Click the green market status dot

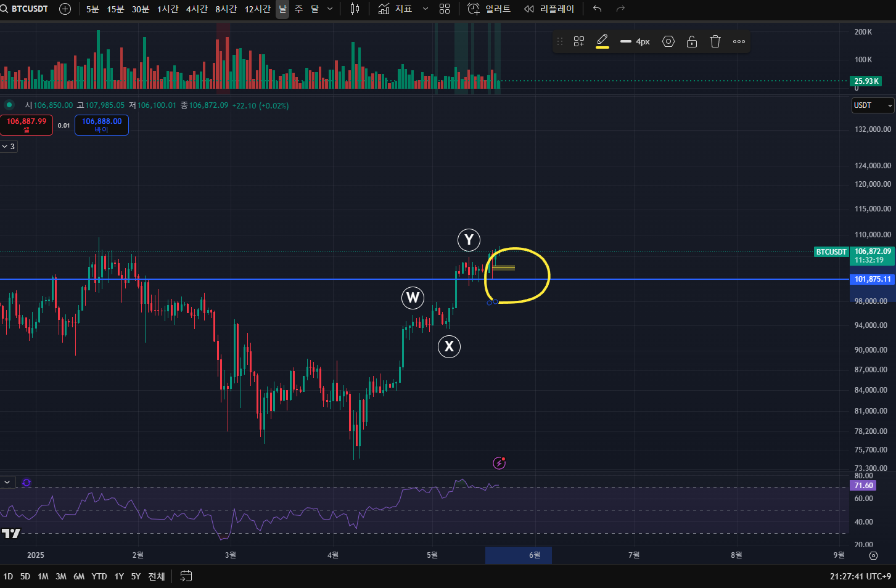pos(9,105)
